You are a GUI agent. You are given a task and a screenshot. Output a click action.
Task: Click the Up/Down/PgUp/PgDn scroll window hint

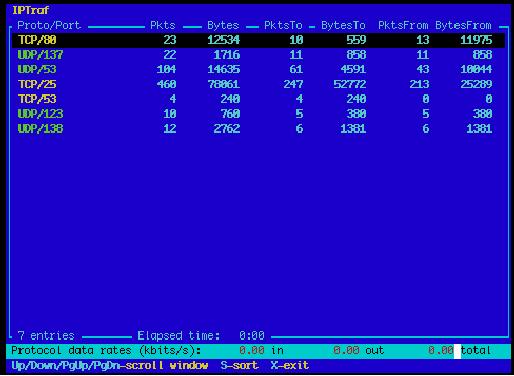coord(110,365)
